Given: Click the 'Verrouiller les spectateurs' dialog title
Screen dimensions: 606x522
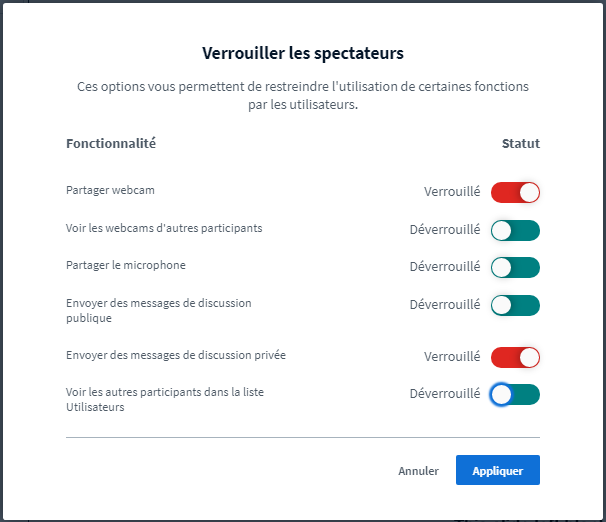Looking at the screenshot, I should tap(303, 51).
